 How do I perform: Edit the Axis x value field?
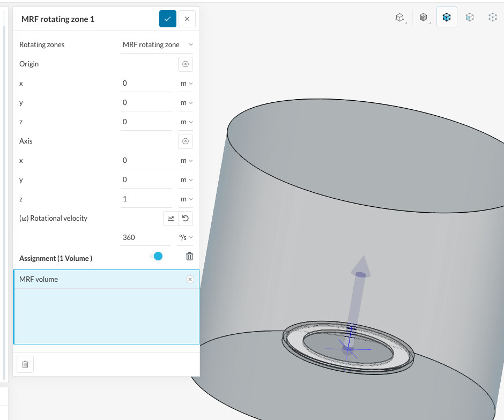click(x=146, y=161)
